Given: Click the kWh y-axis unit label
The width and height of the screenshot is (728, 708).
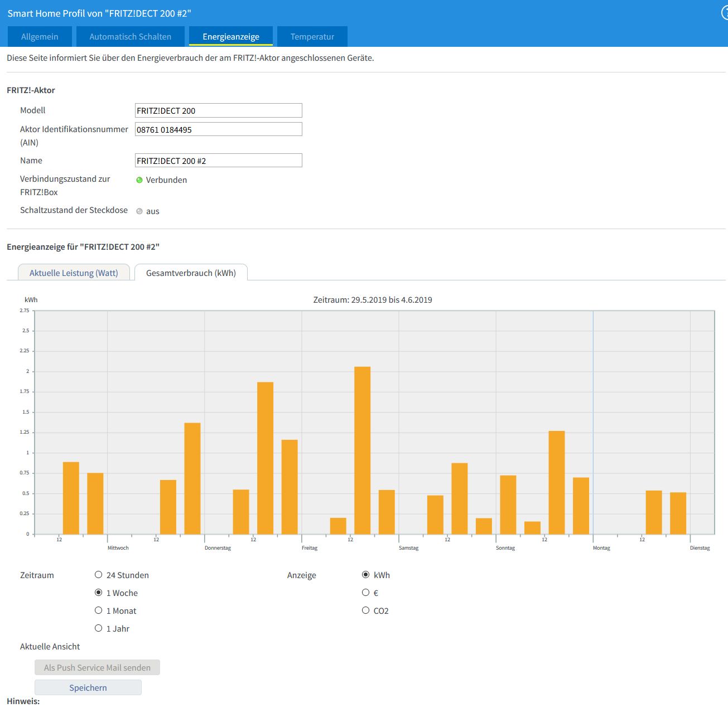Looking at the screenshot, I should tap(31, 300).
